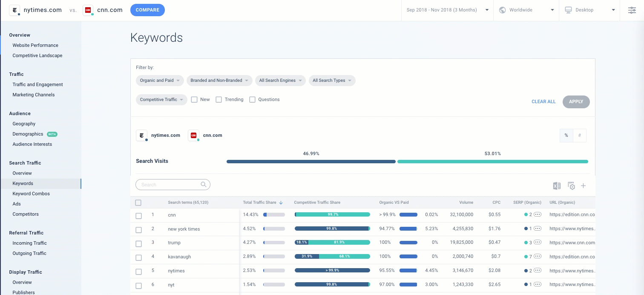Open SERP details icon for cnn row
The width and height of the screenshot is (644, 295).
coord(538,214)
